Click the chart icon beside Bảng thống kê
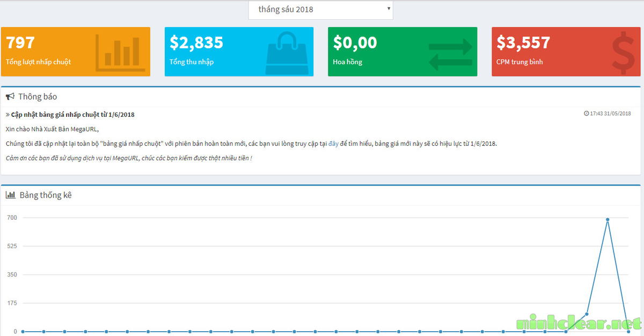The width and height of the screenshot is (644, 336). point(10,195)
